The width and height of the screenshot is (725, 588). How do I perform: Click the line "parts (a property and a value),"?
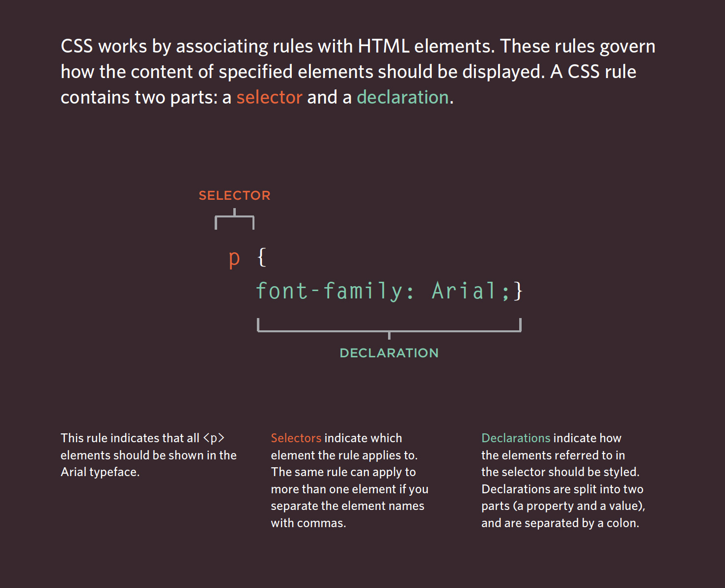pos(563,506)
